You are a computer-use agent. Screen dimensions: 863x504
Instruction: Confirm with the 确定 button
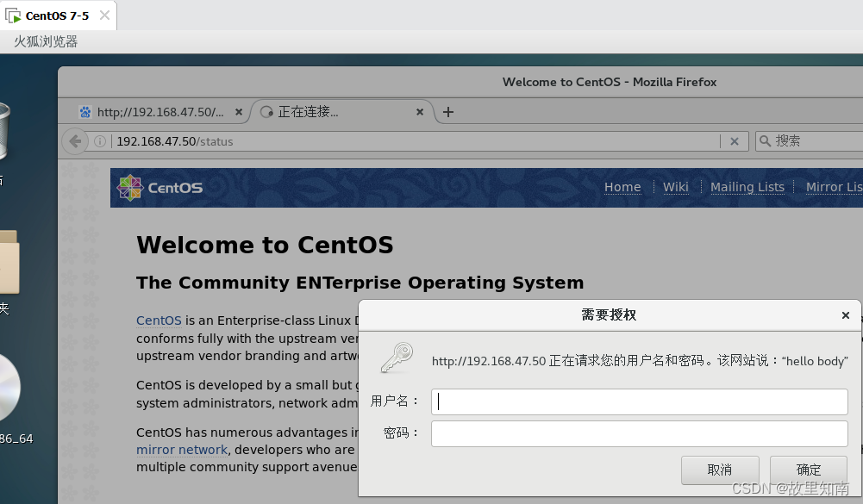809,470
